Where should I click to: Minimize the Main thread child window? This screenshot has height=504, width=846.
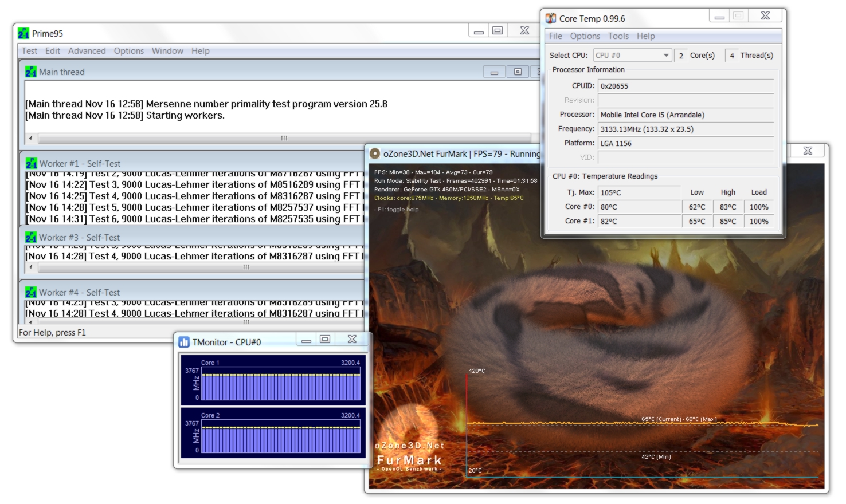click(494, 72)
